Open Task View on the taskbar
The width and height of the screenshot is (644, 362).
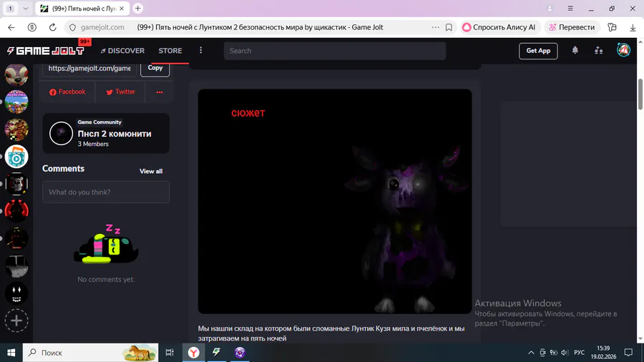[169, 353]
